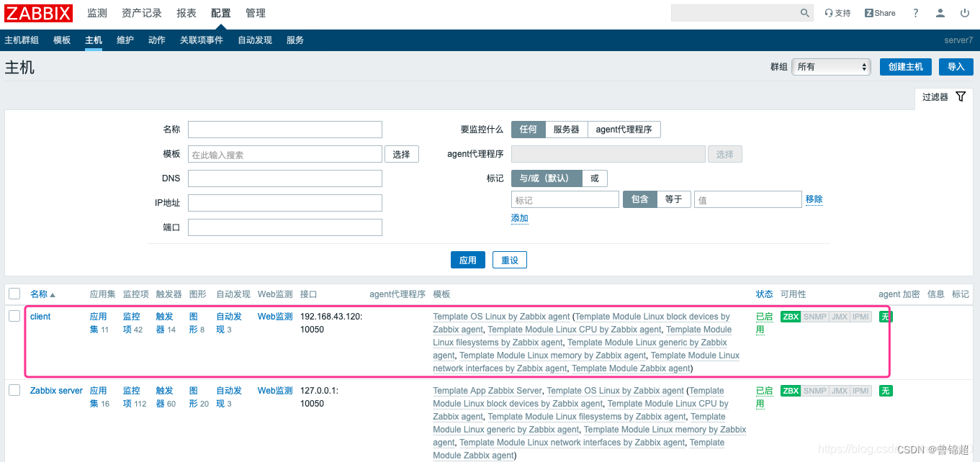
Task: Click the ZBX availability badge for client
Action: 791,317
